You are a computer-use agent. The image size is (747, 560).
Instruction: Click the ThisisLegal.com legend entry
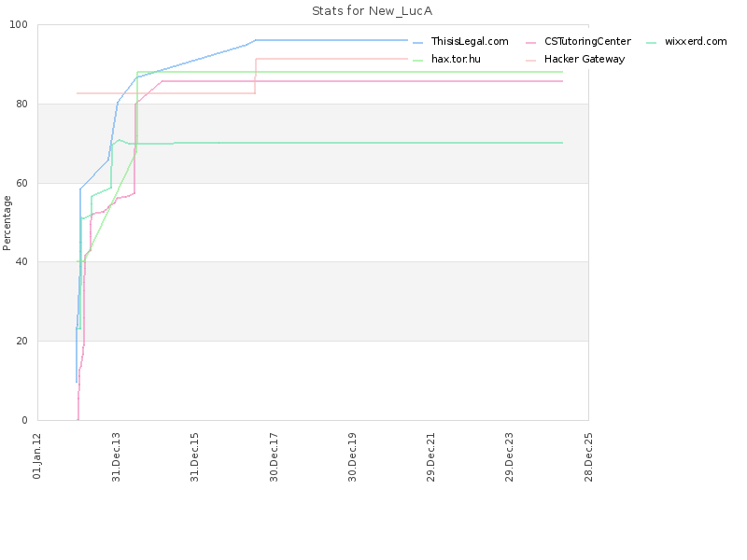pyautogui.click(x=470, y=41)
